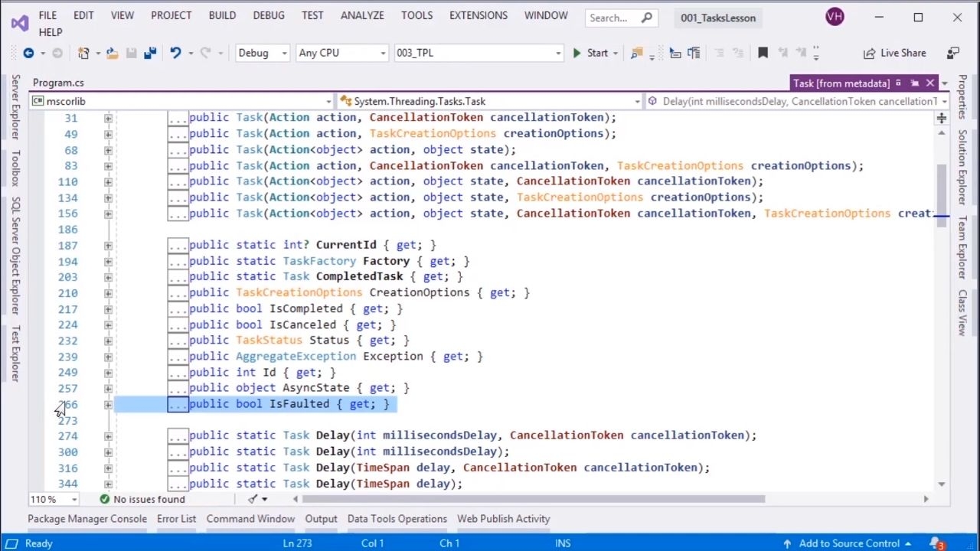Click the New Project toolbar icon
The image size is (980, 551).
point(83,53)
